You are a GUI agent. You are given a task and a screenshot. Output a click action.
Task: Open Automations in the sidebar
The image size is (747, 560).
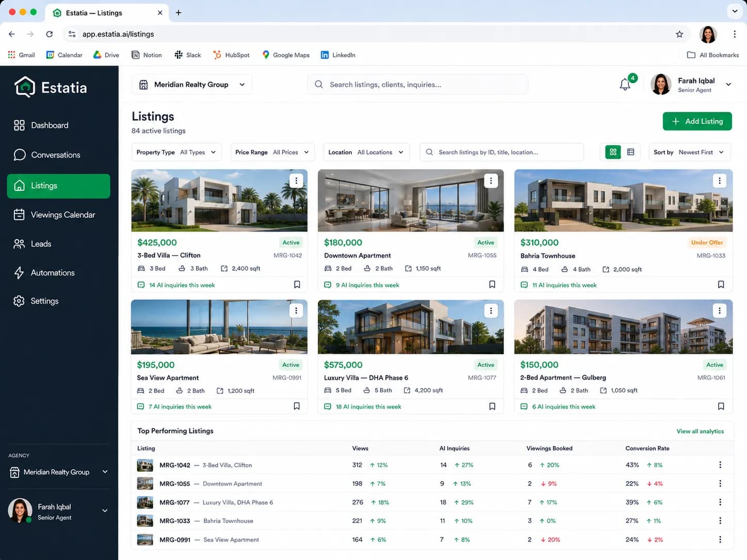point(59,273)
